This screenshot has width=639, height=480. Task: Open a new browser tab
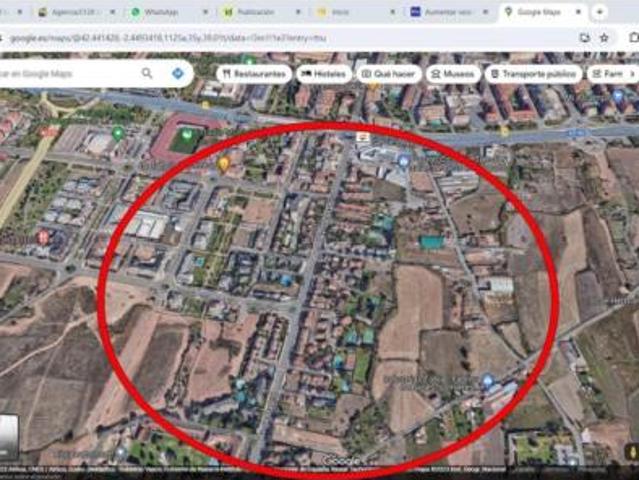[599, 12]
